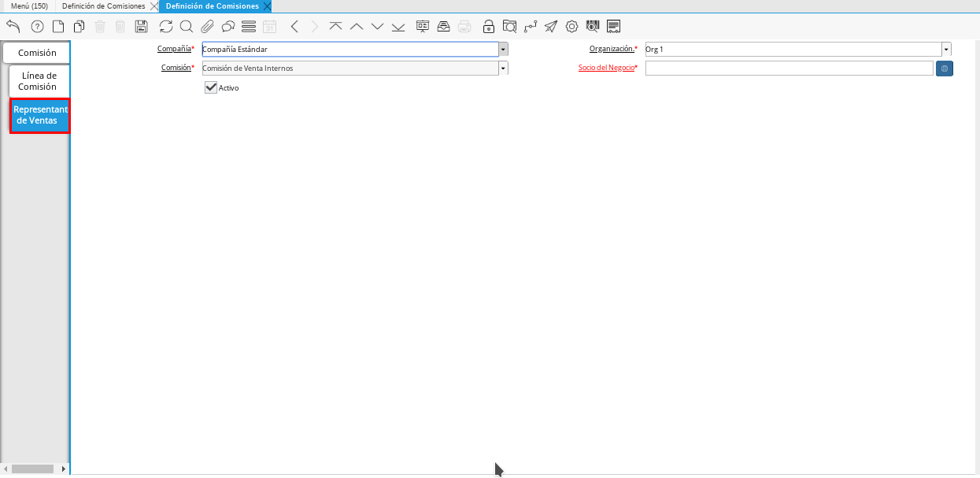
Task: Click the Socio del Negocio text field
Action: click(x=789, y=69)
